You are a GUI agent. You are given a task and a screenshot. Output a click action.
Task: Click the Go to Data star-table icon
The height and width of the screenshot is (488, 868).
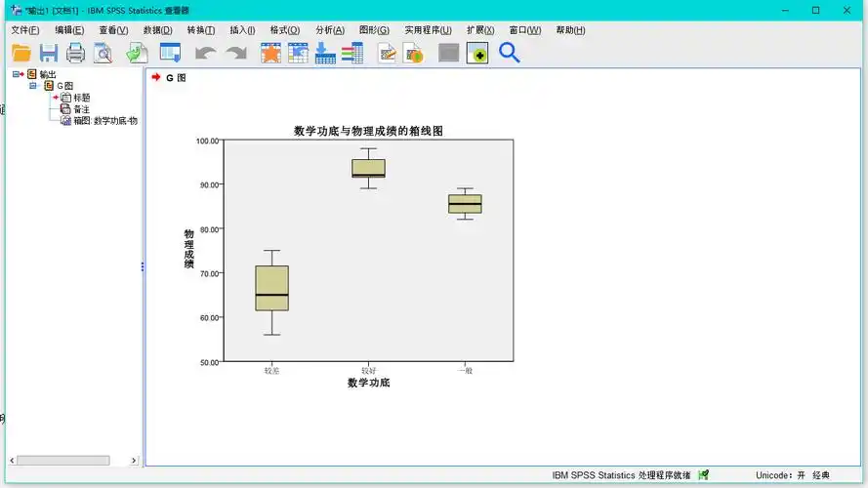270,53
